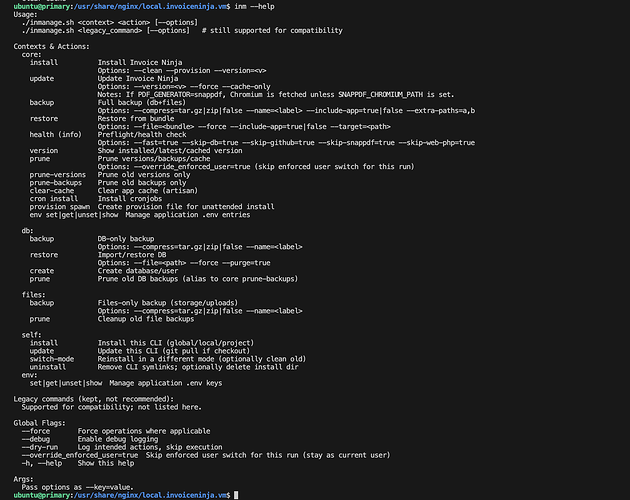This screenshot has width=630, height=500.
Task: Click 'Manage application .env keys' text
Action: (166, 383)
